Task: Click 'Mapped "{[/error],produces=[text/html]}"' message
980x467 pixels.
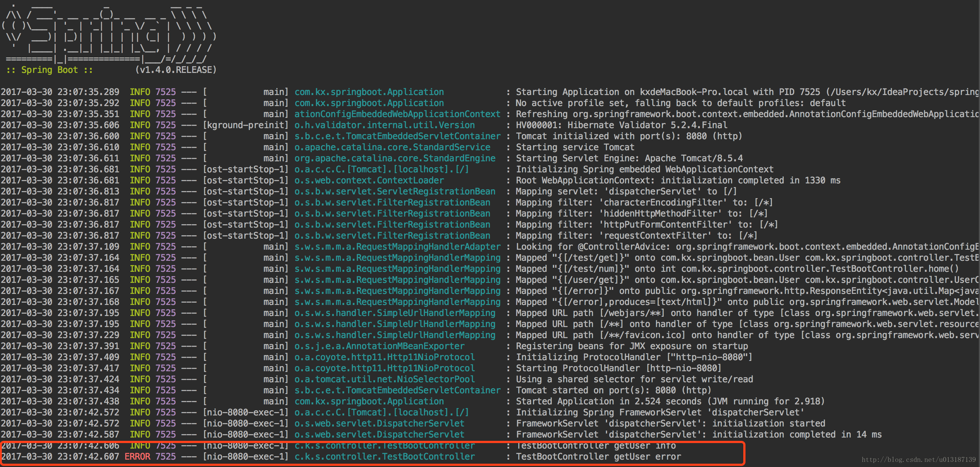Action: (x=748, y=302)
